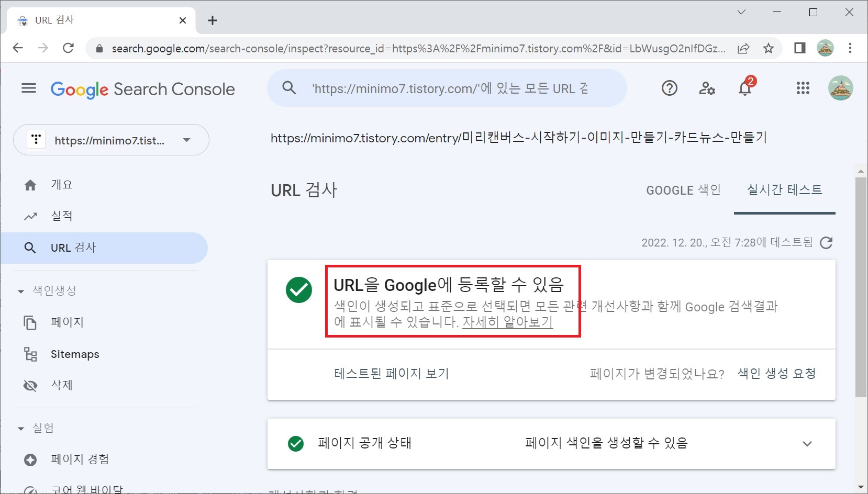
Task: Open the hamburger main menu
Action: pos(29,88)
